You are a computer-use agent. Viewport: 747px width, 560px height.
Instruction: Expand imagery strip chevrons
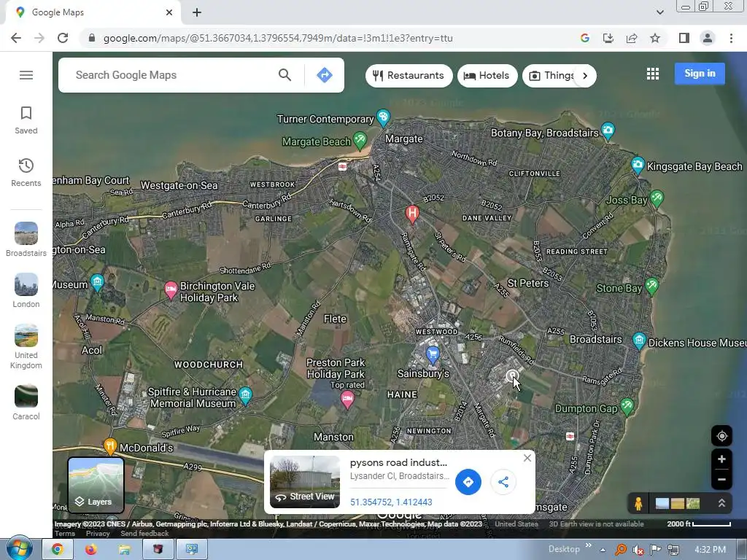click(721, 503)
